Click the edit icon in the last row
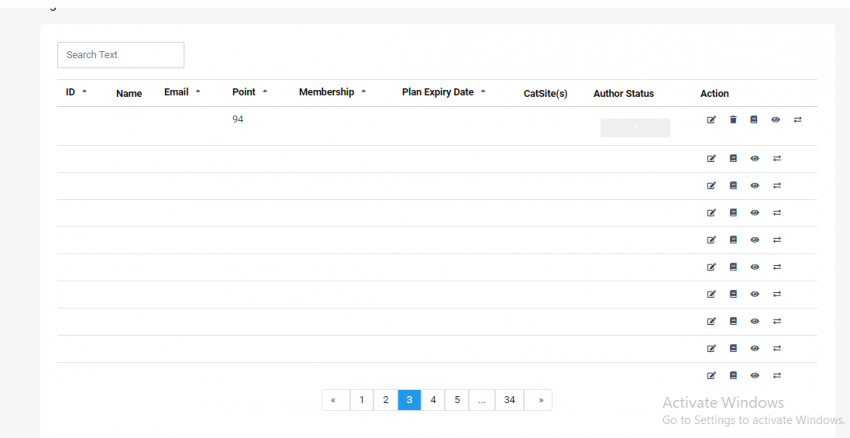The height and width of the screenshot is (438, 850). tap(711, 375)
